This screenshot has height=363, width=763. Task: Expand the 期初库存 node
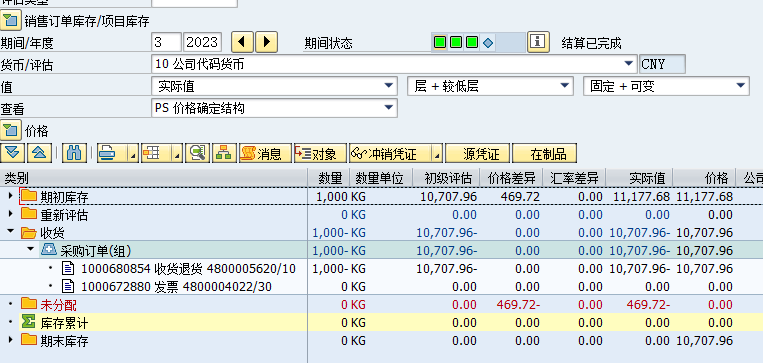click(x=11, y=196)
